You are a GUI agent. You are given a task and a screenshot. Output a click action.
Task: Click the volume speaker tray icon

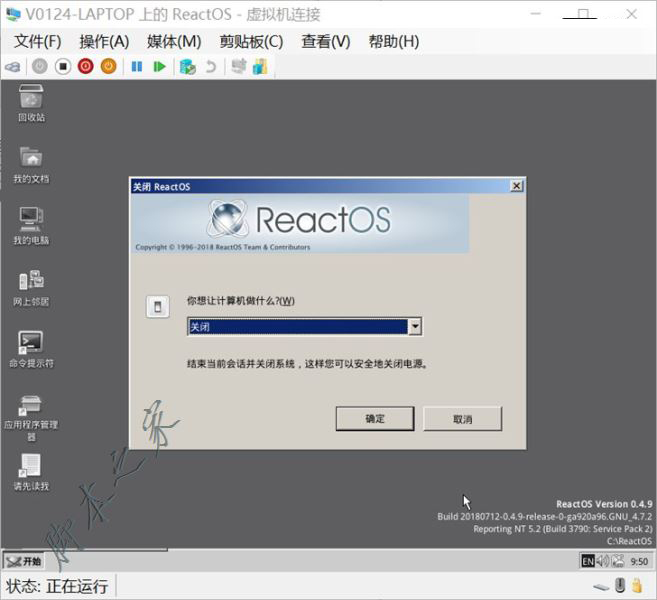(603, 562)
